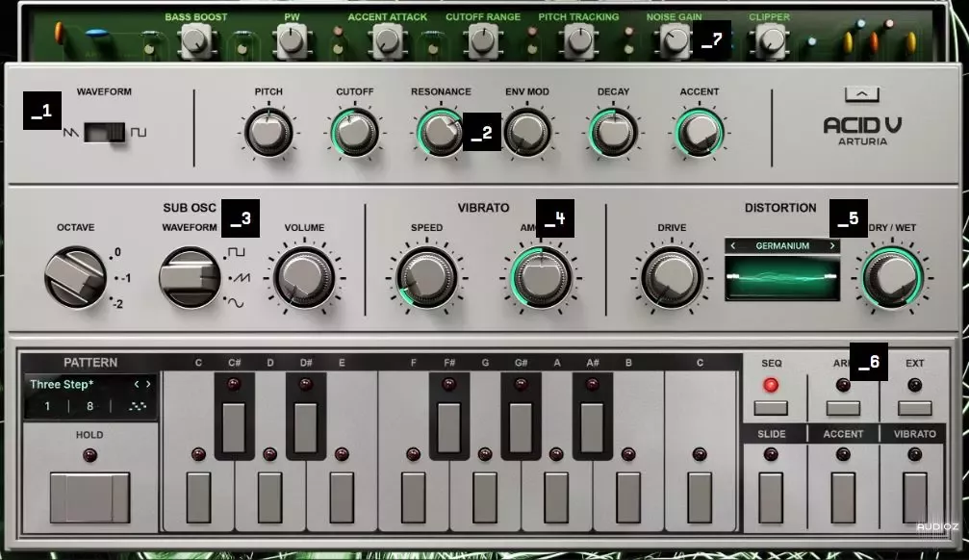Click the Accent knob in the top row

[699, 132]
